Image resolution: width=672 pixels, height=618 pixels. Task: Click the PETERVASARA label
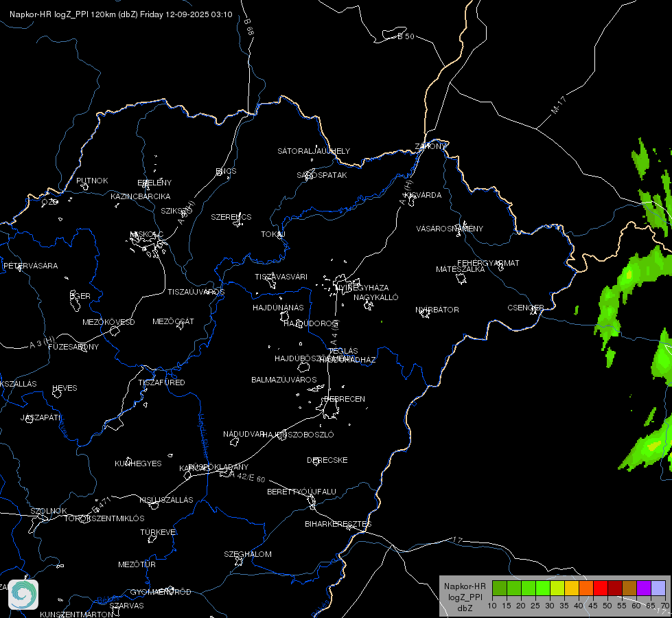pyautogui.click(x=30, y=266)
